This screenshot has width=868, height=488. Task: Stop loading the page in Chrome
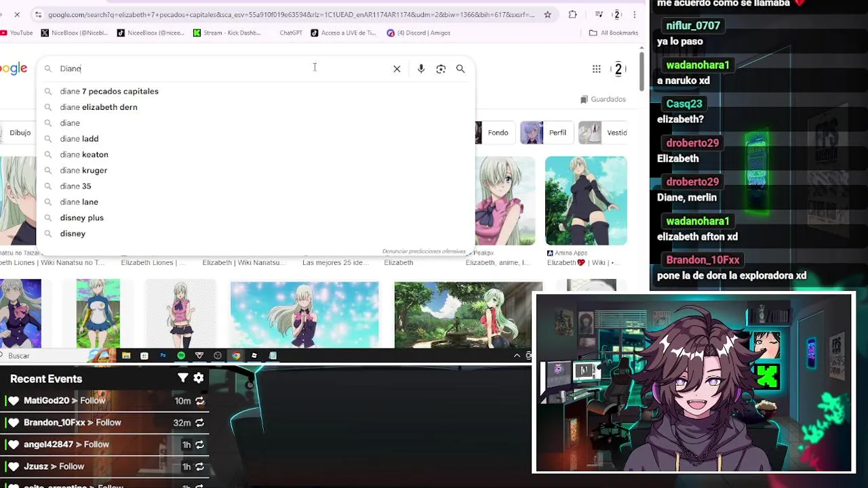tap(17, 14)
